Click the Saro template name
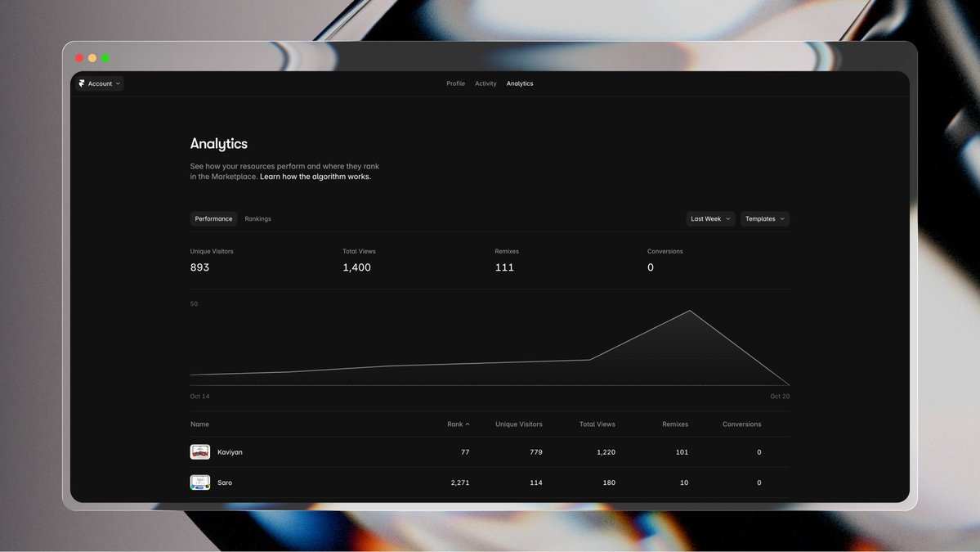 [225, 482]
